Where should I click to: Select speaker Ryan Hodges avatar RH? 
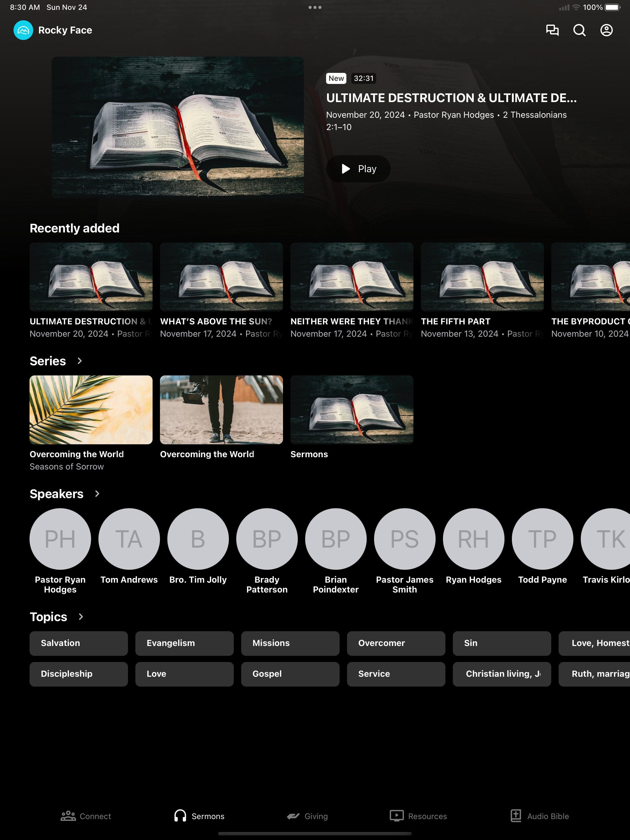point(474,539)
